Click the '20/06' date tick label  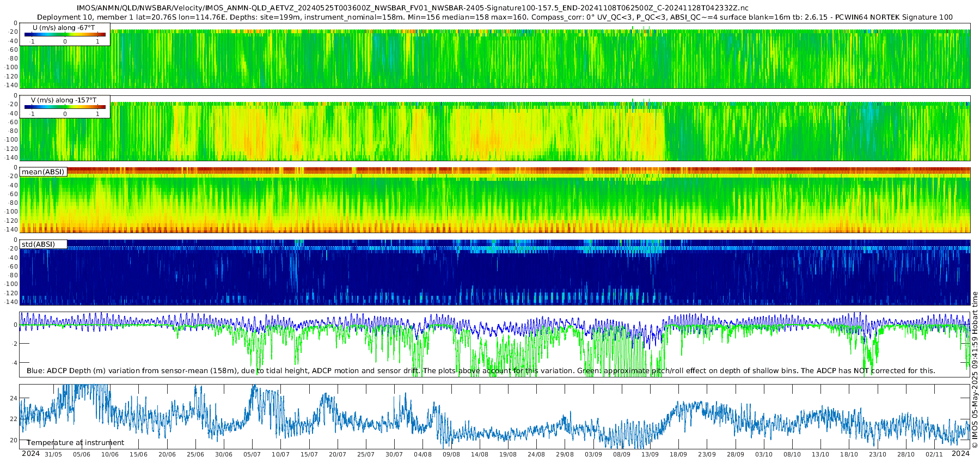click(167, 454)
